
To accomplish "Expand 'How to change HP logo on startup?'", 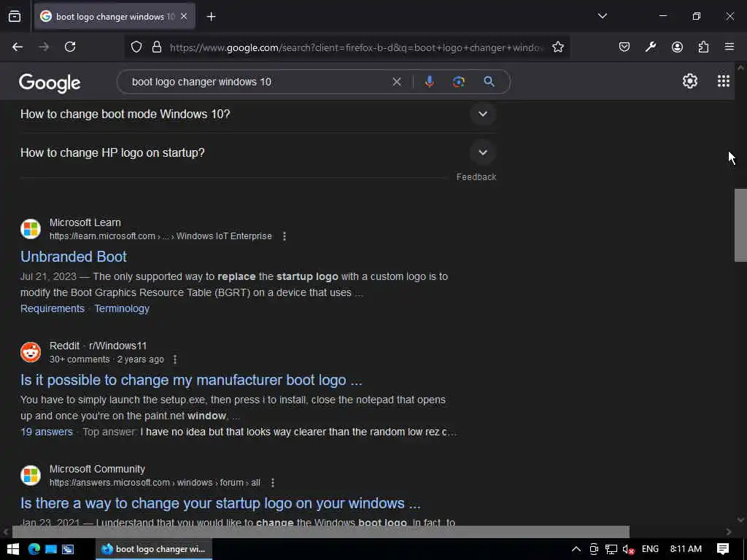I will (258, 153).
